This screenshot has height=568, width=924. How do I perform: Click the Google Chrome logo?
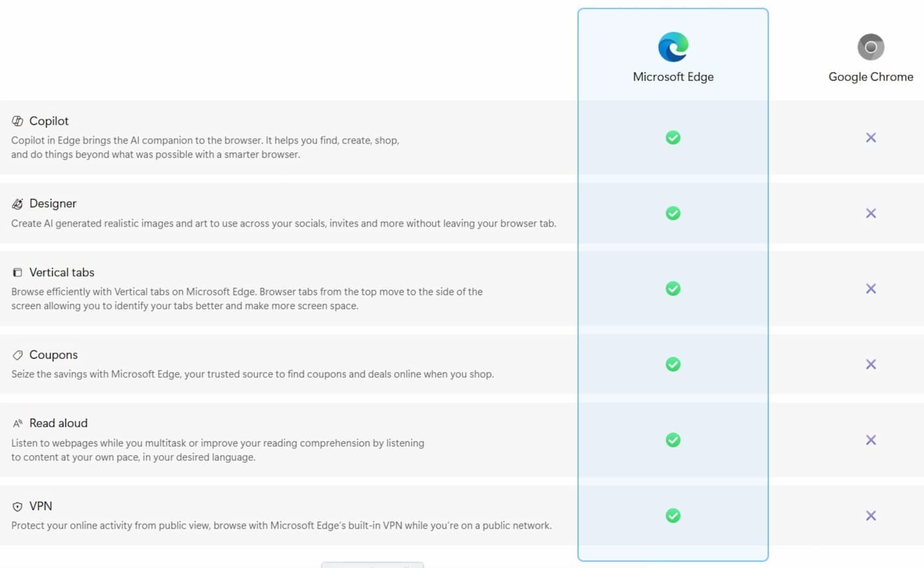point(870,47)
